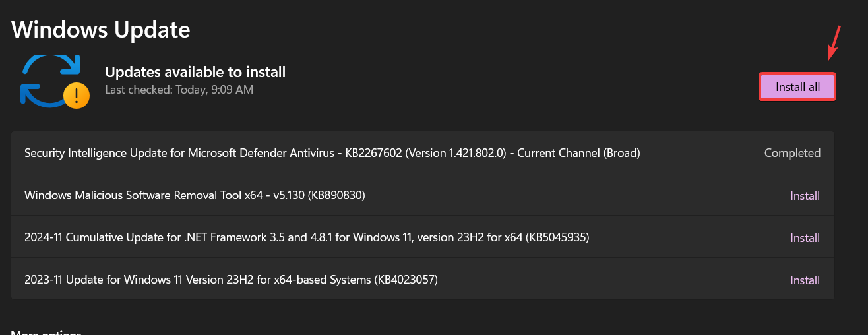Viewport: 868px width, 335px height.
Task: Click the More options section heading
Action: click(46, 332)
